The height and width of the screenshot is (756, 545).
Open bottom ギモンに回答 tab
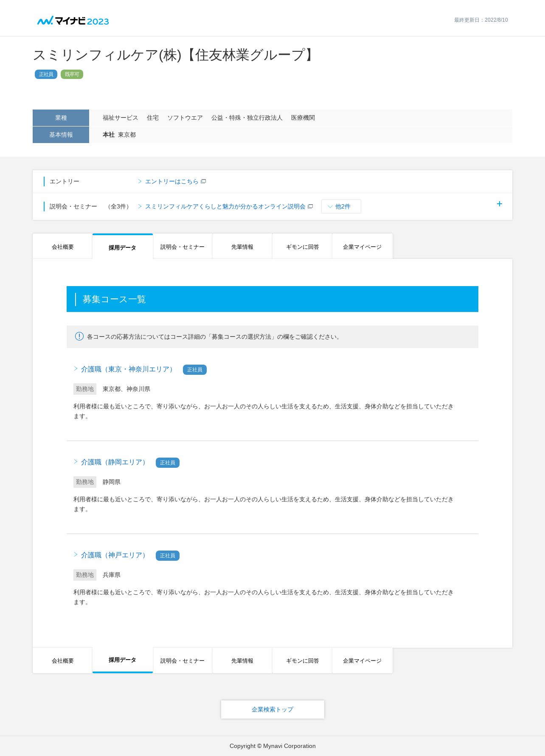coord(302,660)
